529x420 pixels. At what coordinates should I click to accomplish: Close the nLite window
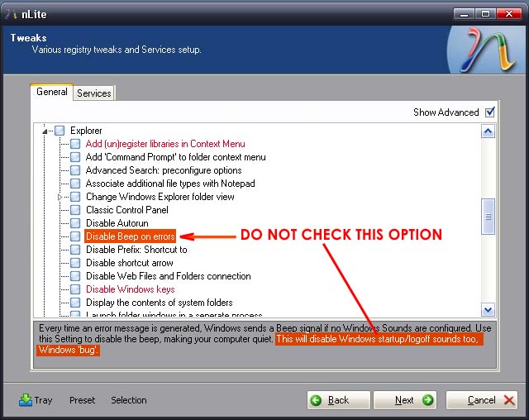(x=509, y=14)
